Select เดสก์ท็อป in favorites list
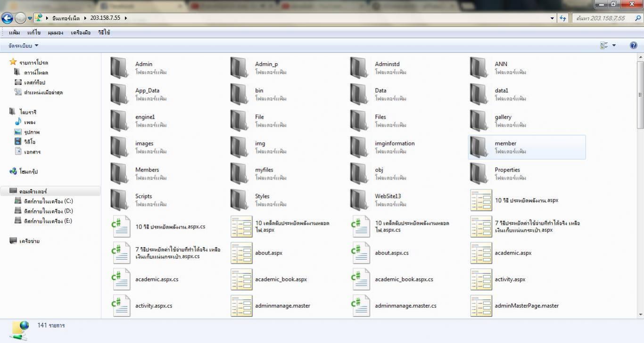The image size is (644, 343). coord(34,82)
